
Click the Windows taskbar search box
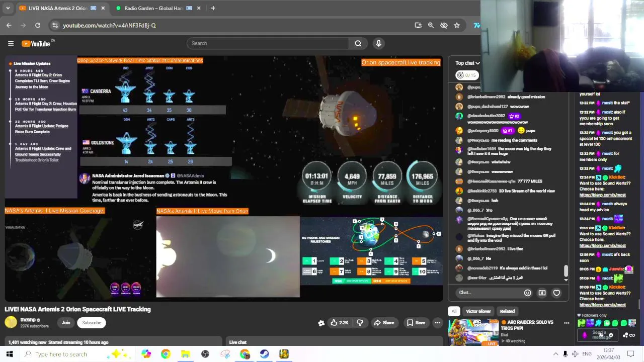[x=78, y=354]
